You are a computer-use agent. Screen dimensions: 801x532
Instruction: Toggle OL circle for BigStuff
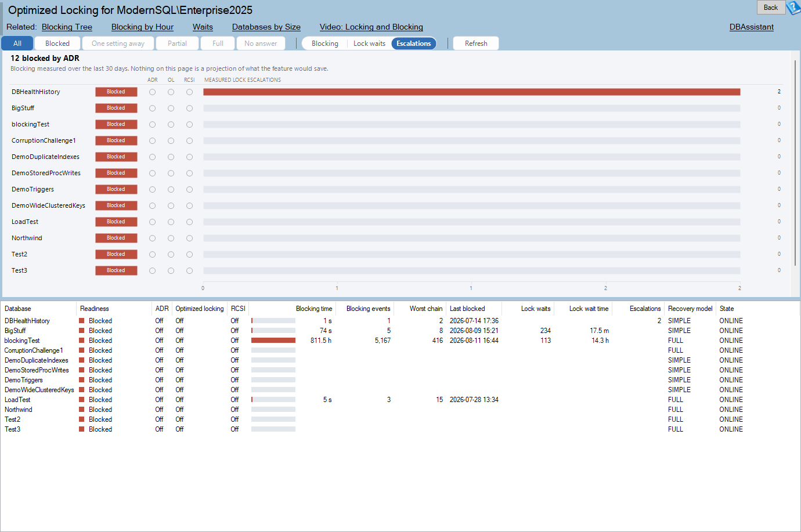[171, 108]
